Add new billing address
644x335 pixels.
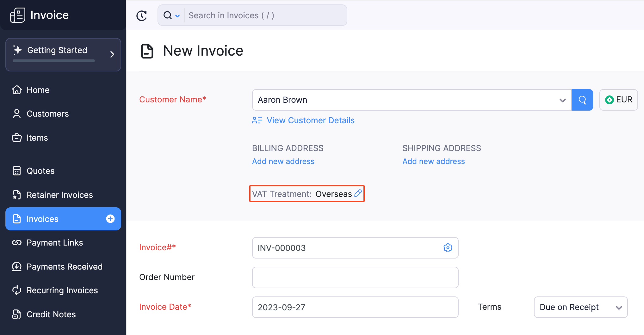(x=283, y=161)
